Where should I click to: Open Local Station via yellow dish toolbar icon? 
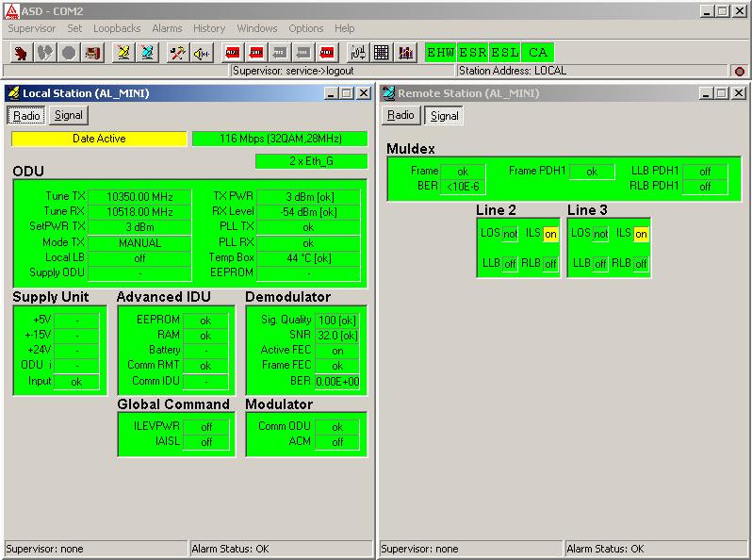(x=123, y=52)
